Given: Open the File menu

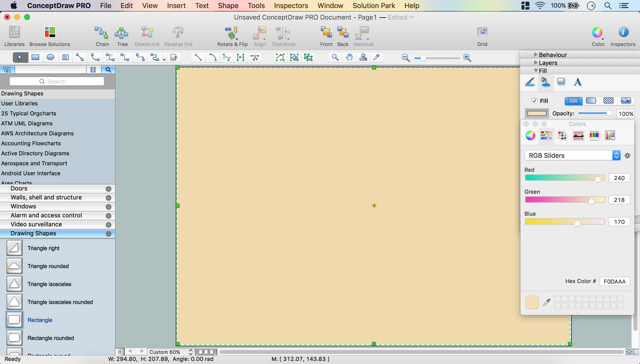Looking at the screenshot, I should click(106, 6).
